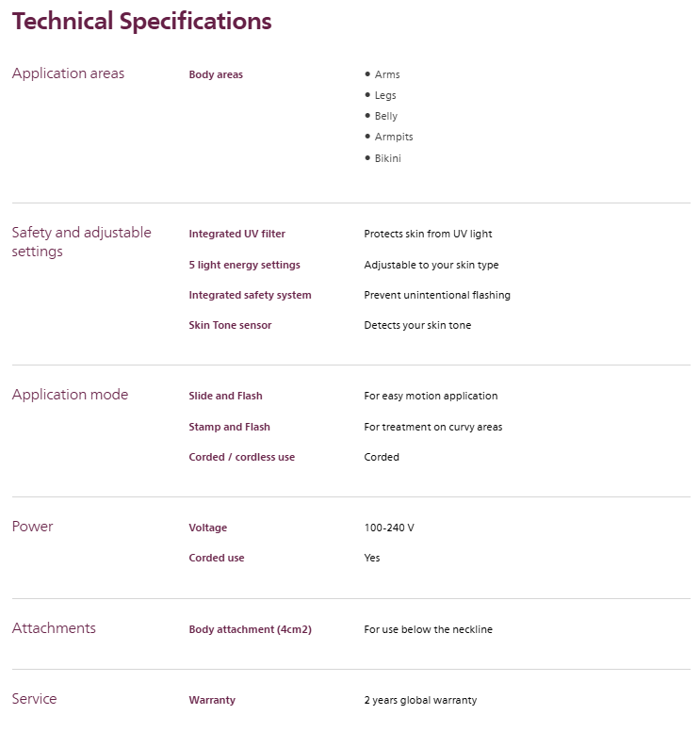Screen dimensions: 700x731
Task: Select the Stamp and Flash label
Action: [229, 427]
